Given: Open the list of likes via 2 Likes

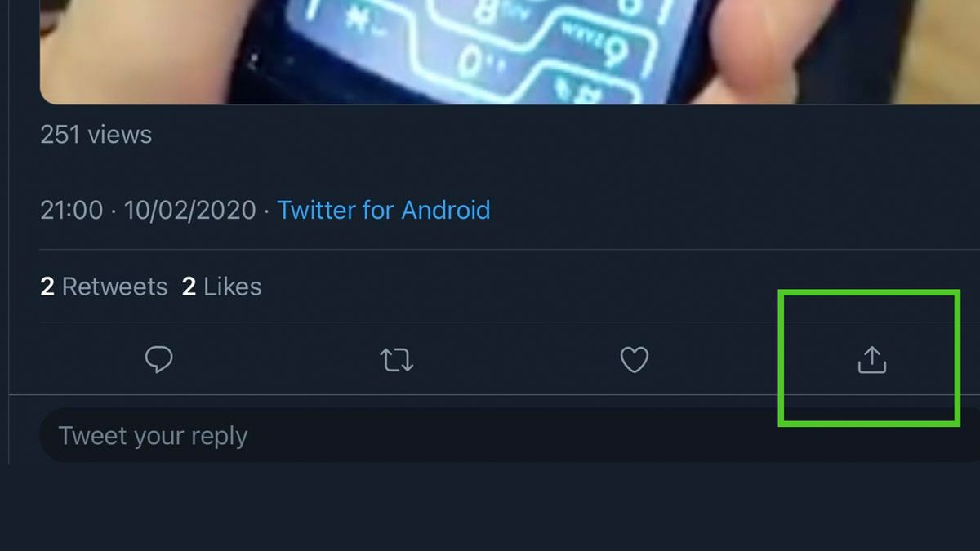Looking at the screenshot, I should click(x=219, y=286).
